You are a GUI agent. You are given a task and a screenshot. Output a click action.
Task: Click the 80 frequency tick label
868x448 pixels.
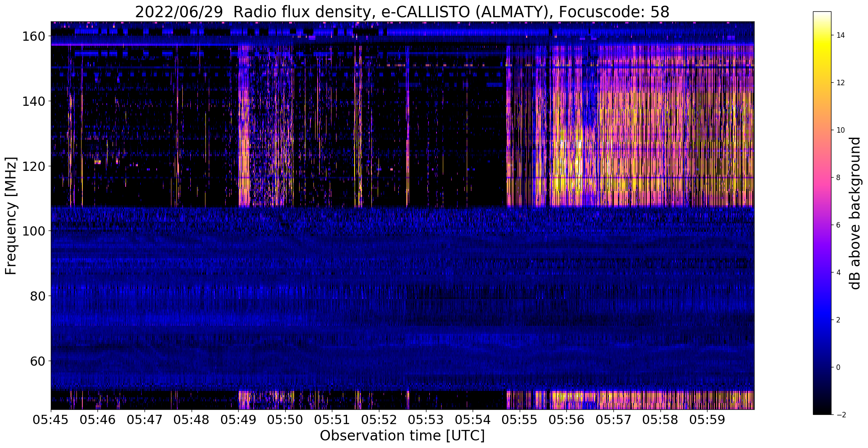(38, 296)
